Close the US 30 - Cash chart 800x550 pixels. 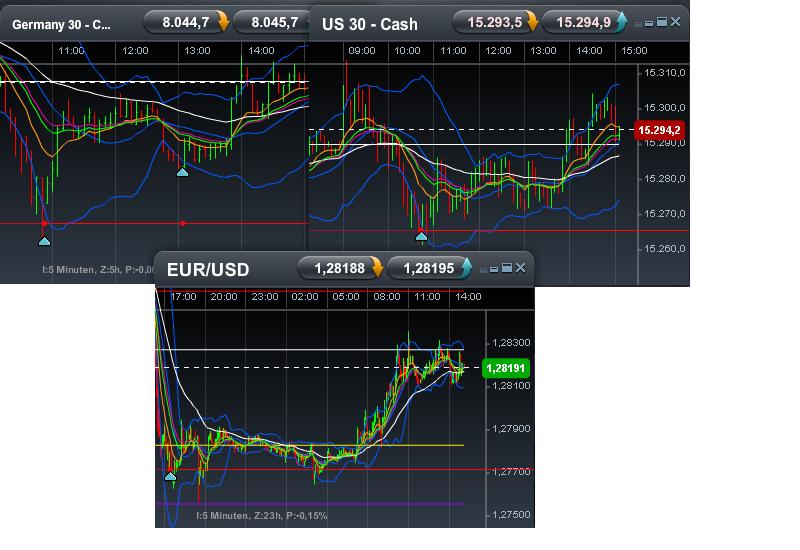point(676,21)
